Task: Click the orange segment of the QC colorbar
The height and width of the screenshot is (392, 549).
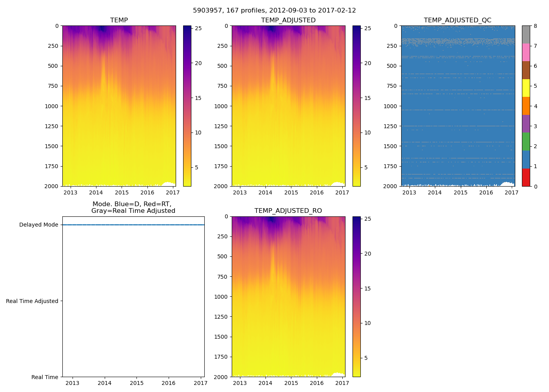Action: pyautogui.click(x=526, y=106)
